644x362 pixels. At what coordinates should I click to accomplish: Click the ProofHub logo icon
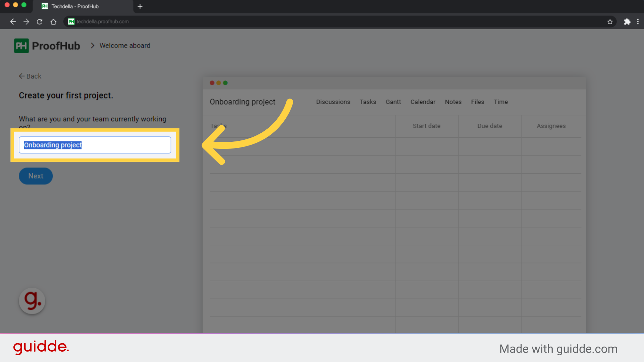[x=21, y=46]
